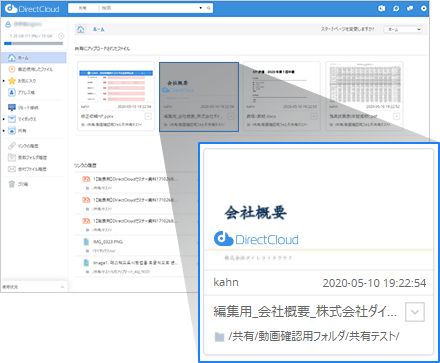
Task: Open the single chat-bubble icon in top bar
Action: click(396, 8)
